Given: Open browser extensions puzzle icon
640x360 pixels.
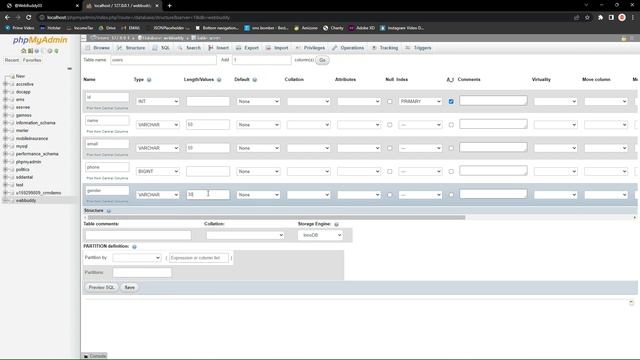Looking at the screenshot, I should pos(600,17).
